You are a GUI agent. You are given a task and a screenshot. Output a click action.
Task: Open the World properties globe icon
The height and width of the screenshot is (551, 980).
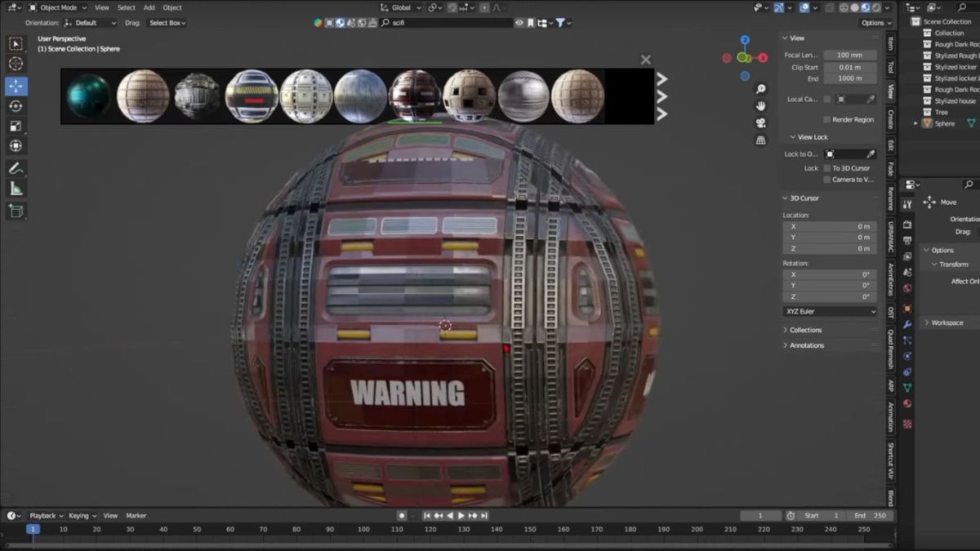pyautogui.click(x=907, y=288)
